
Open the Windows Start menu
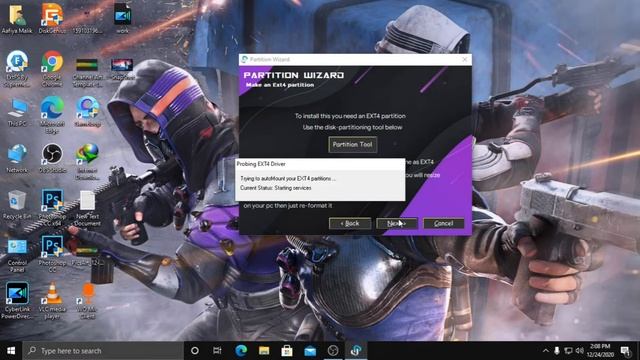click(x=11, y=351)
